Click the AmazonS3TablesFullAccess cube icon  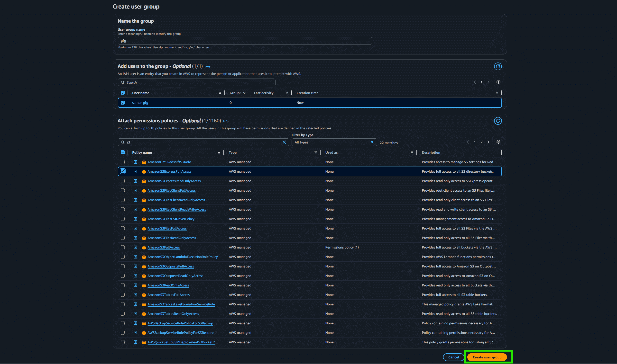(144, 295)
